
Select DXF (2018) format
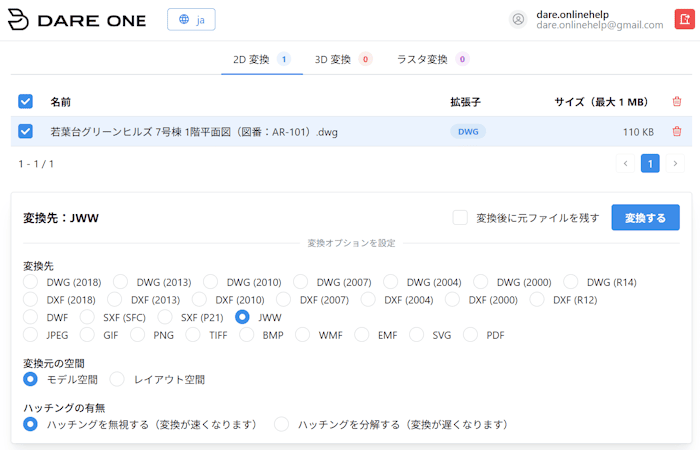[30, 300]
